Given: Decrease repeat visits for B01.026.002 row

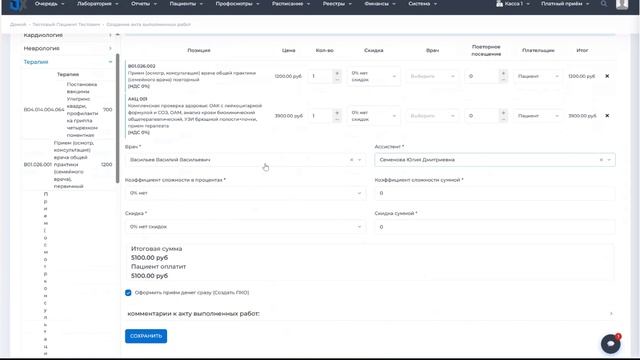Looking at the screenshot, I should click(503, 79).
